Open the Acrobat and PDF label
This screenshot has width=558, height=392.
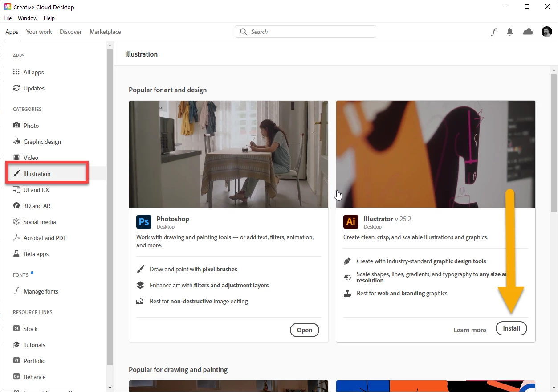(x=45, y=238)
